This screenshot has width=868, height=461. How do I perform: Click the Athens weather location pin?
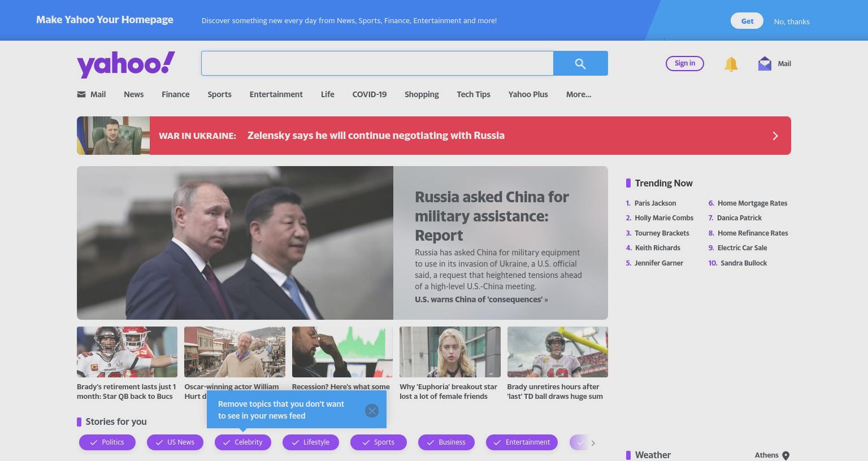(785, 455)
